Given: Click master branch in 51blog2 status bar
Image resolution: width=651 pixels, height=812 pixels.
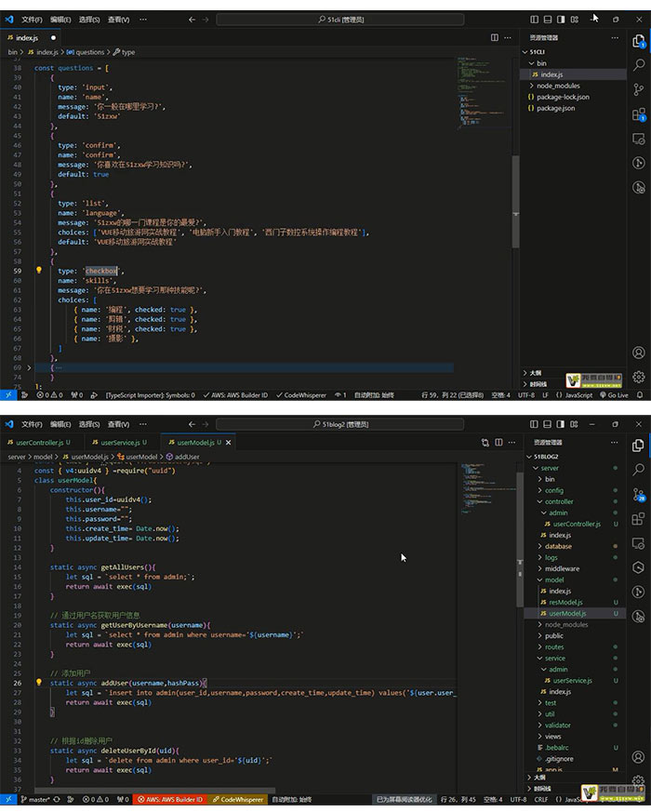Looking at the screenshot, I should click(x=35, y=800).
